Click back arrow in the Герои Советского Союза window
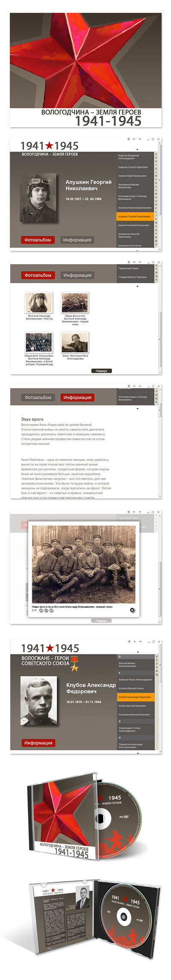Viewport: 171px width, 980px height. pos(134,641)
